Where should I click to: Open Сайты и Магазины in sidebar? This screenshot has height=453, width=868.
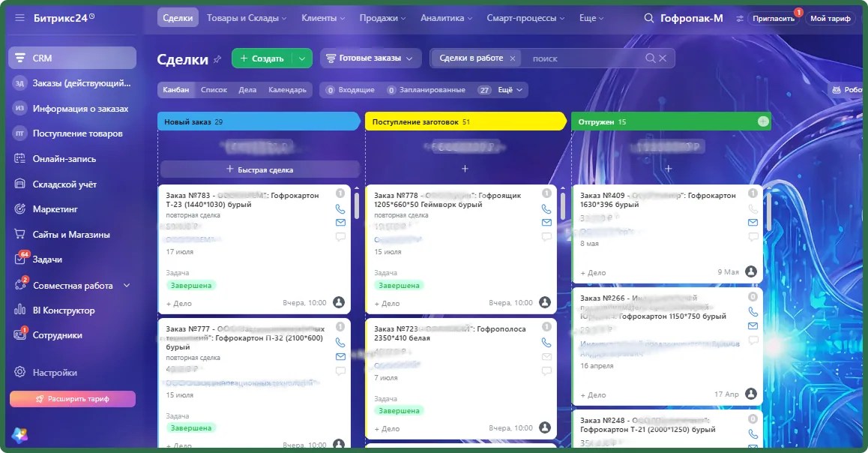coord(72,235)
